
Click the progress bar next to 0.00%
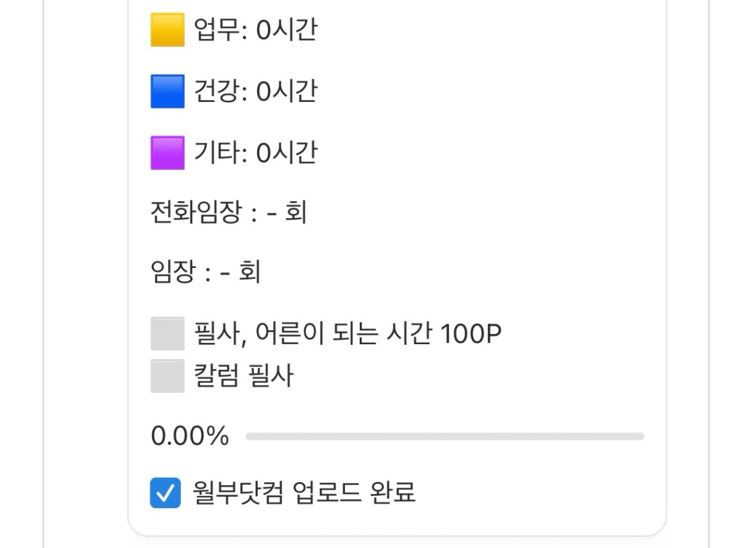444,437
